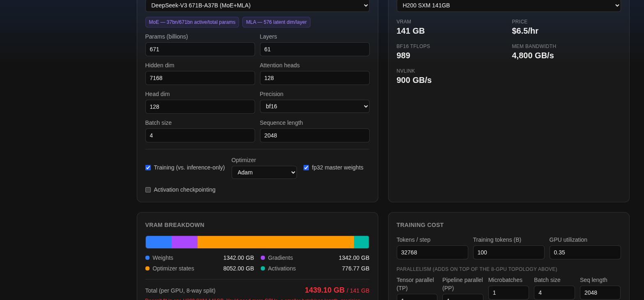Open the bf16 Precision dropdown
644x300 pixels.
[x=315, y=106]
